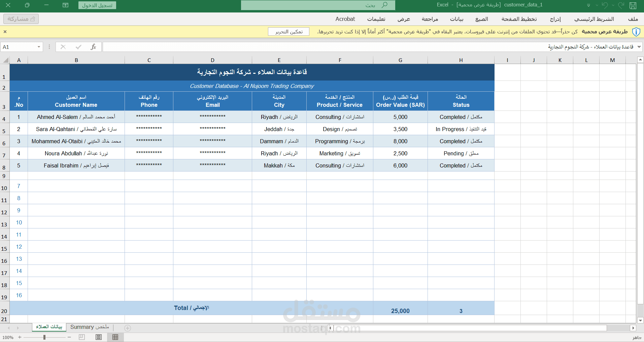Close the yellow Protected View message bar
644x342 pixels.
tap(5, 32)
